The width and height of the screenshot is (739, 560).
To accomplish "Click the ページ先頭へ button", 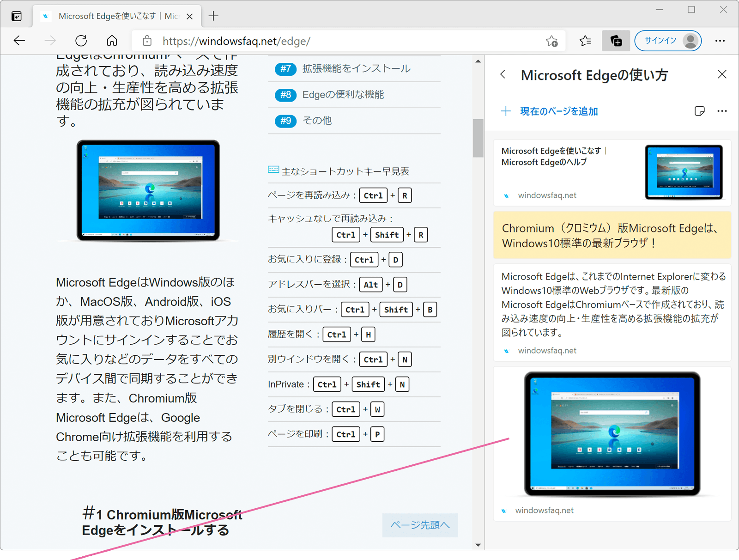I will click(x=420, y=525).
